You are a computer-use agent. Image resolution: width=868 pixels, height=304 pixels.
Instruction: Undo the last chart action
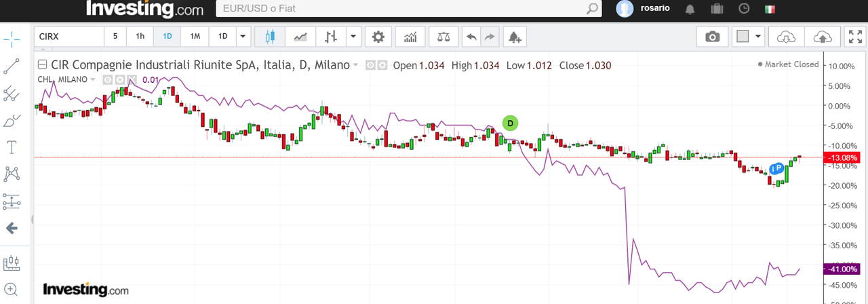click(471, 37)
